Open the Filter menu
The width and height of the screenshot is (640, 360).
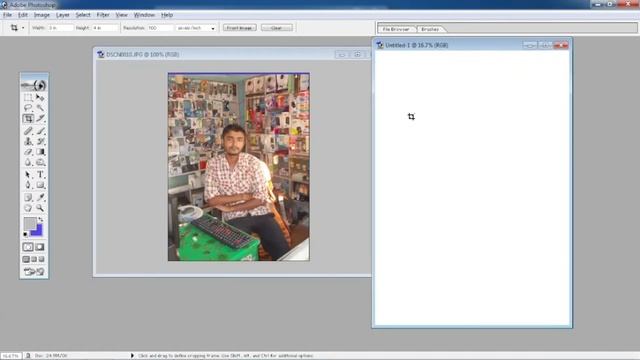click(x=103, y=15)
